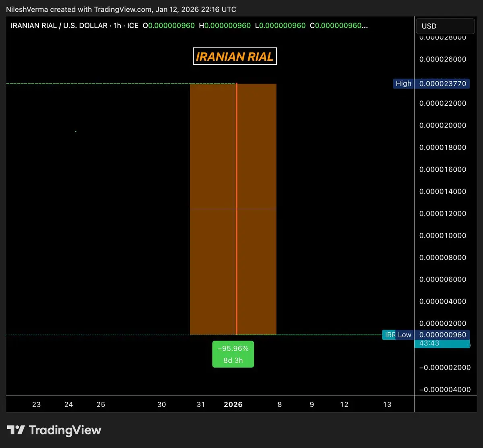Click price level 0.000016000 on the scale
The image size is (483, 448).
[443, 169]
